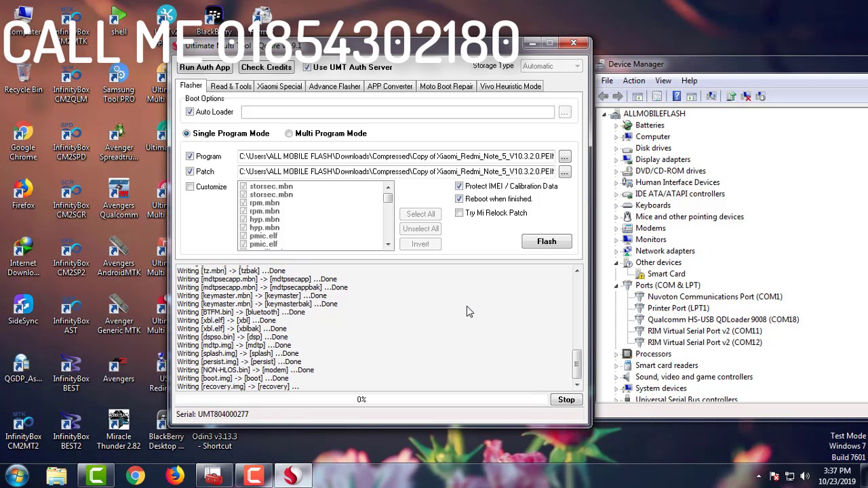Select the InfinityBox CM2SCR shortcut
The width and height of the screenshot is (868, 488).
[71, 199]
